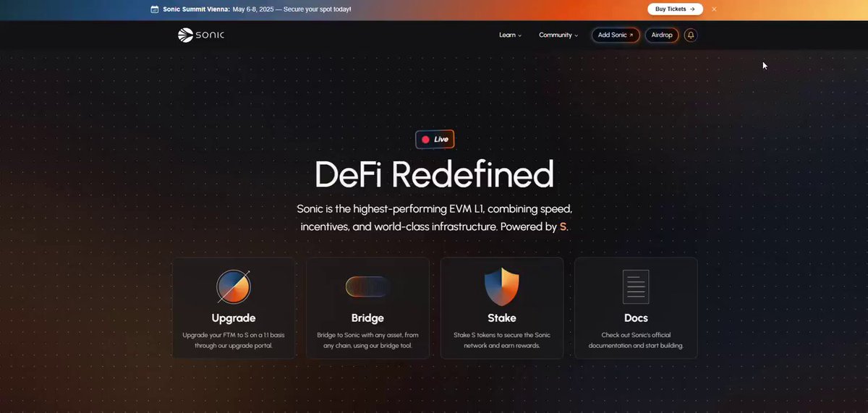The height and width of the screenshot is (413, 868).
Task: Open the Upgrade card title
Action: click(x=234, y=318)
